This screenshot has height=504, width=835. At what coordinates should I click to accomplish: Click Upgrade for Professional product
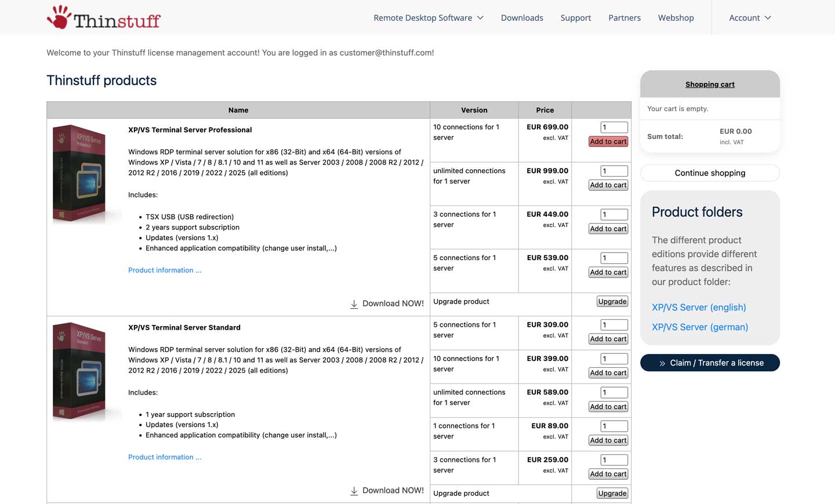pos(612,302)
